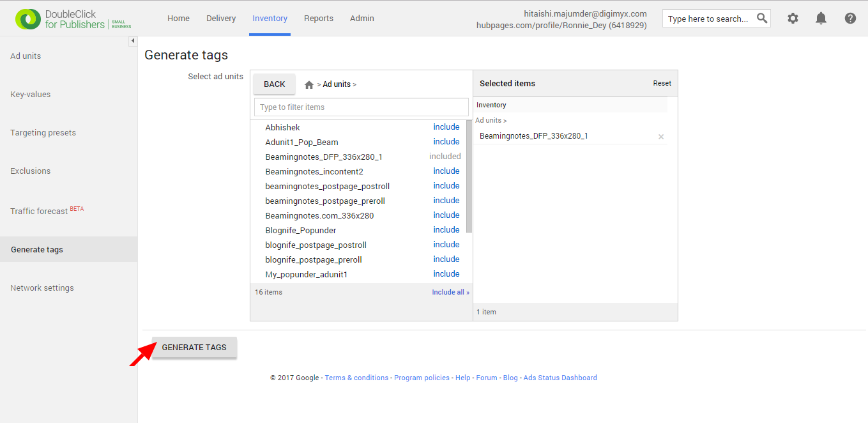Open the help question mark icon

click(x=850, y=18)
